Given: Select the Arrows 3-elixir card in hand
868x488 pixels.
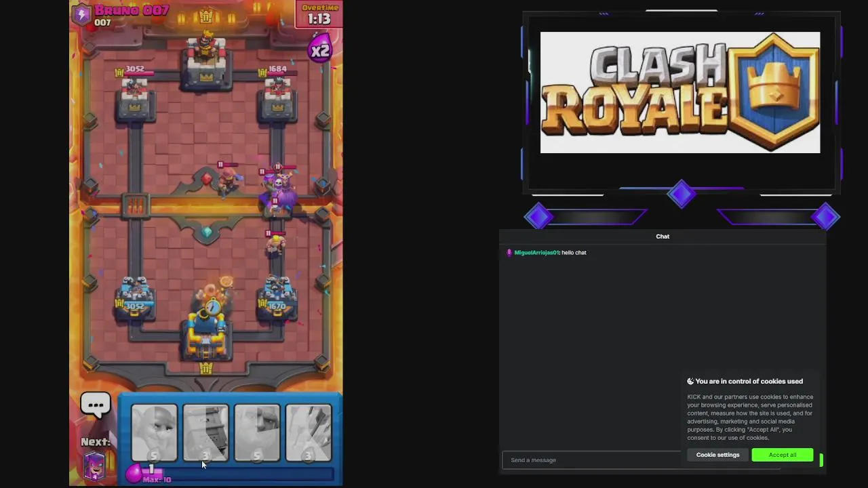Looking at the screenshot, I should 309,433.
